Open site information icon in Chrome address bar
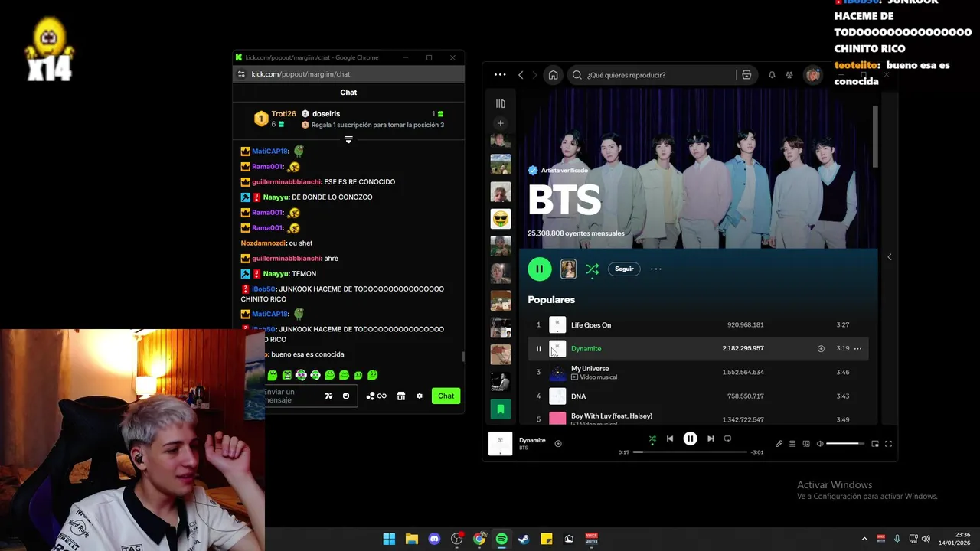The width and height of the screenshot is (980, 551). pyautogui.click(x=241, y=74)
